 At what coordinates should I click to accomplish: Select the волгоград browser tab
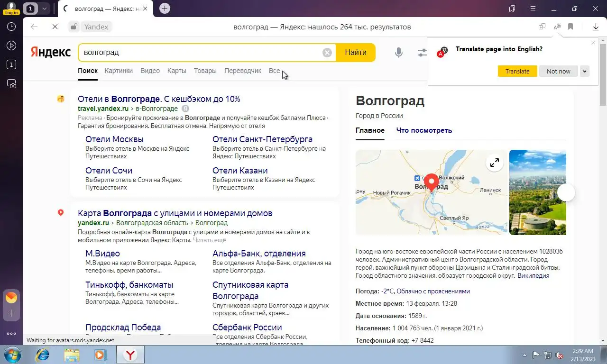[x=106, y=9]
